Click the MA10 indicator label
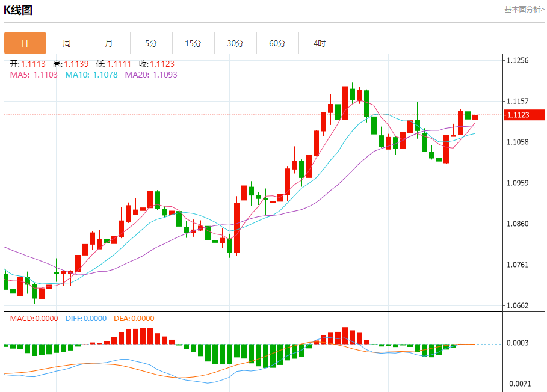Viewport: 547px width, 392px height. tap(91, 75)
